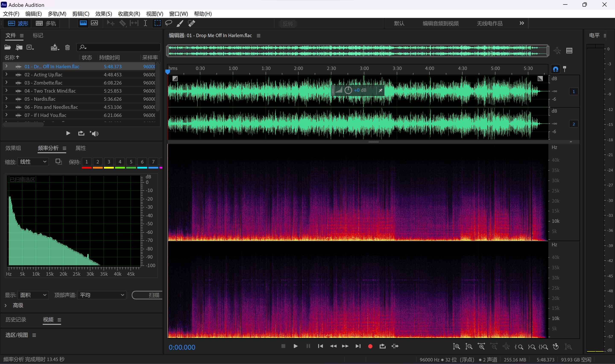Image resolution: width=615 pixels, height=364 pixels.
Task: Toggle channel 1 enable button
Action: tap(574, 92)
